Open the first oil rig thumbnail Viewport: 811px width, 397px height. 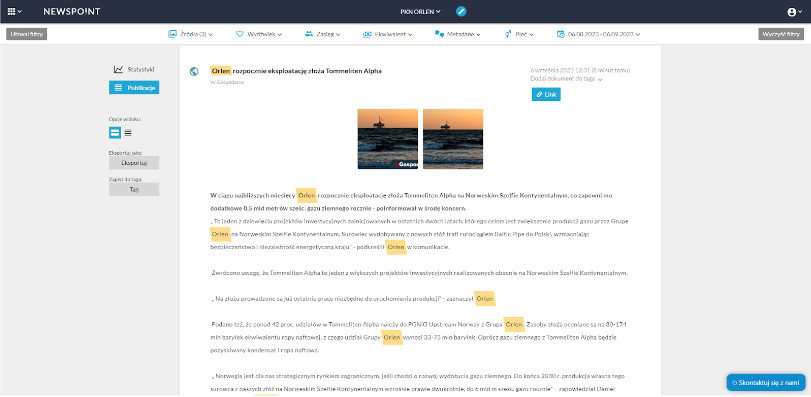(388, 139)
